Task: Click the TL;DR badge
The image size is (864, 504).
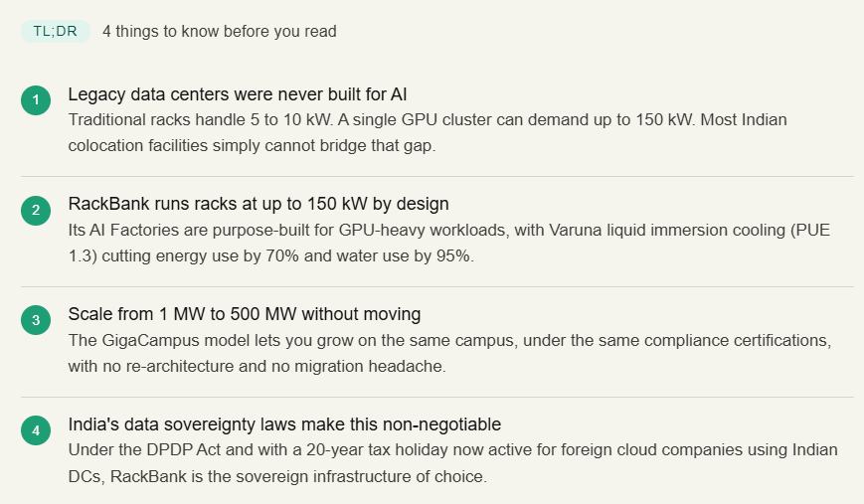Action: tap(55, 31)
